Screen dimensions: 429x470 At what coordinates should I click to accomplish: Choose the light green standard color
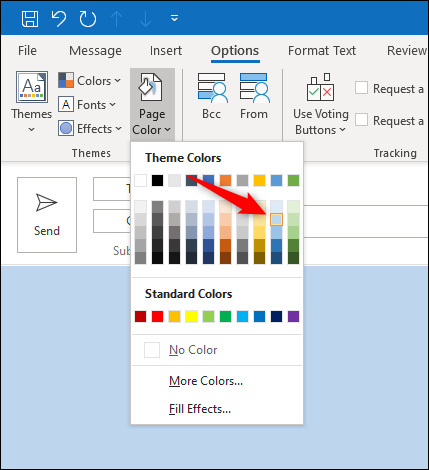point(208,316)
